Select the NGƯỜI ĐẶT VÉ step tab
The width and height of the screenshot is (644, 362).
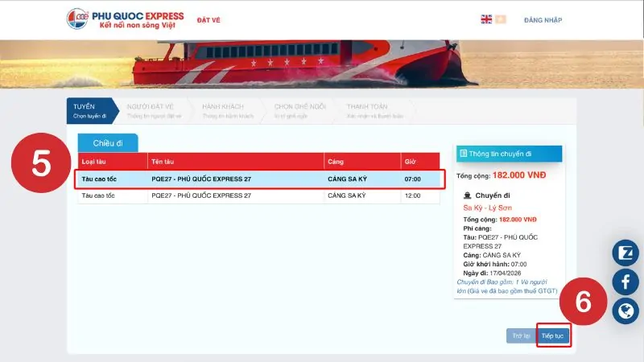tap(154, 111)
